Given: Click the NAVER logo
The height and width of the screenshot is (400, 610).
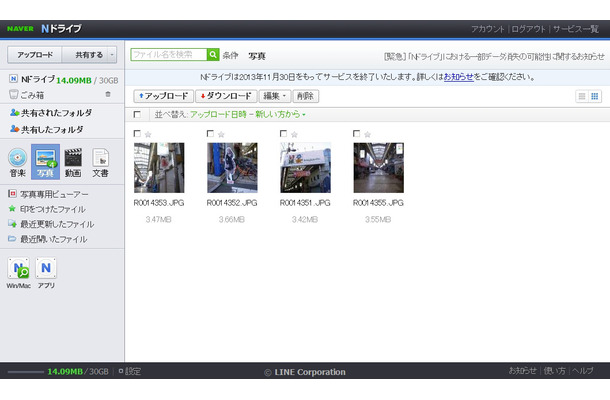Looking at the screenshot, I should coord(20,29).
